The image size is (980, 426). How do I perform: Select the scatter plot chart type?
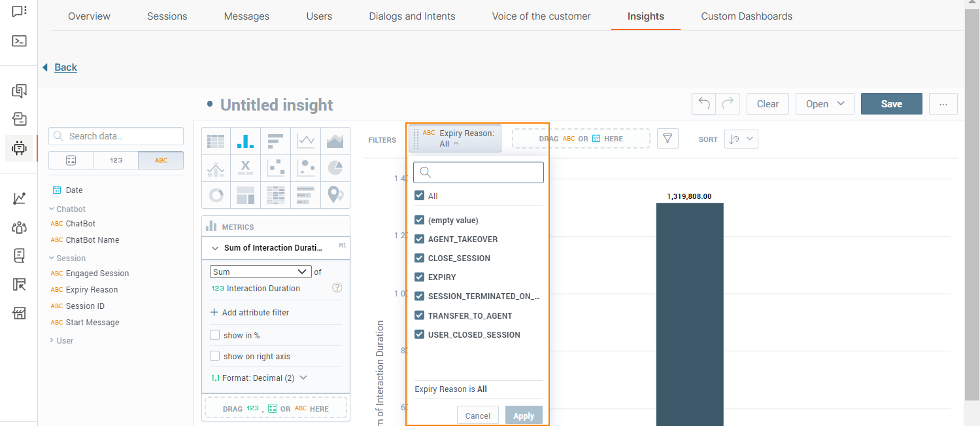point(276,168)
